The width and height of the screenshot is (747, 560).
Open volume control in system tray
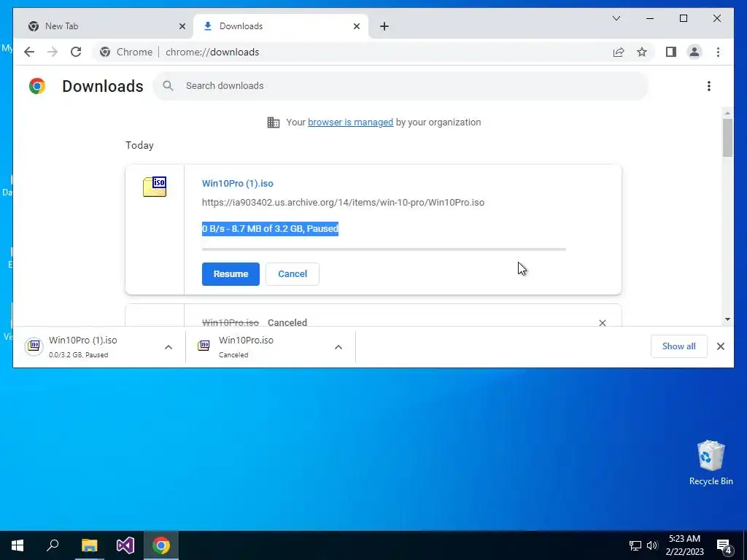coord(651,545)
